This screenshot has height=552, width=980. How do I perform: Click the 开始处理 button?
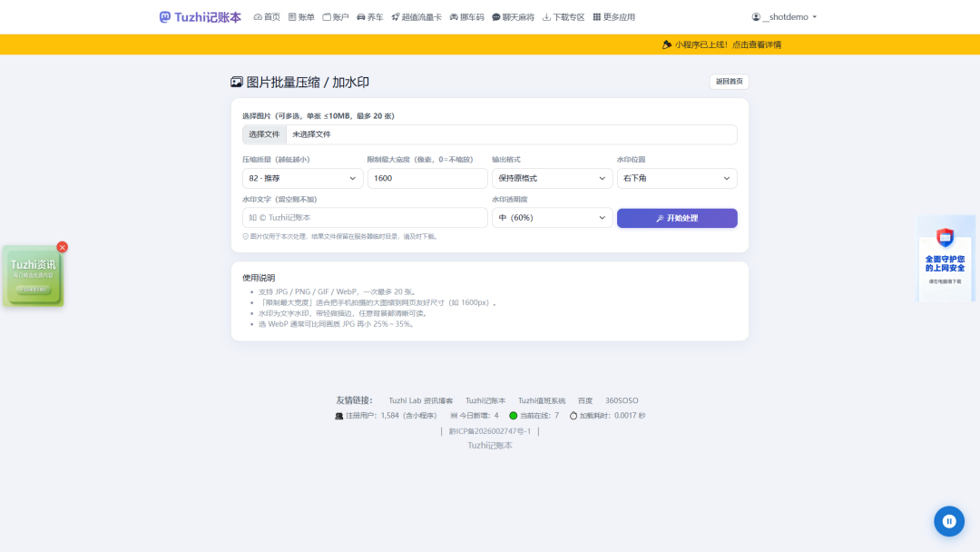click(x=677, y=218)
